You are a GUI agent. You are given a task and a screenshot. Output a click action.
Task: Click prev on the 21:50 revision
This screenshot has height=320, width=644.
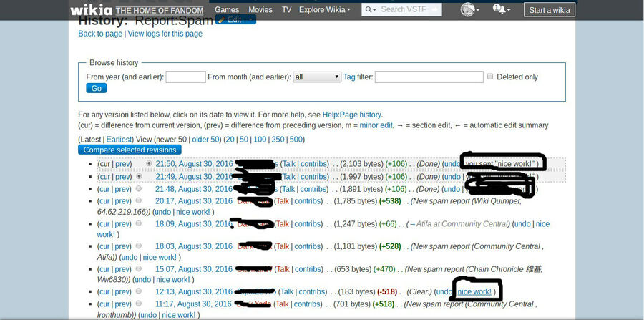[x=122, y=164]
